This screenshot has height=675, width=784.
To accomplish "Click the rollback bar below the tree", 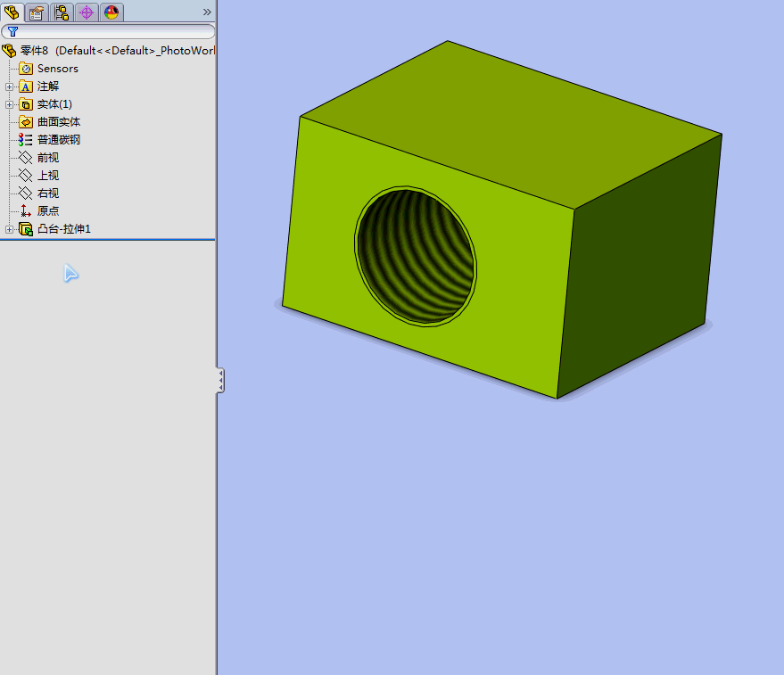I will click(108, 240).
